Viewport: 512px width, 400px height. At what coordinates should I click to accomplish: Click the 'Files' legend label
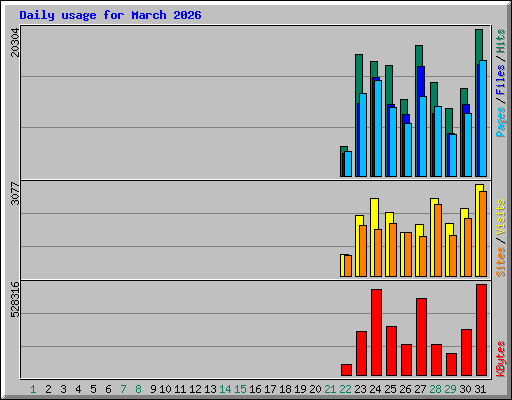(x=500, y=80)
